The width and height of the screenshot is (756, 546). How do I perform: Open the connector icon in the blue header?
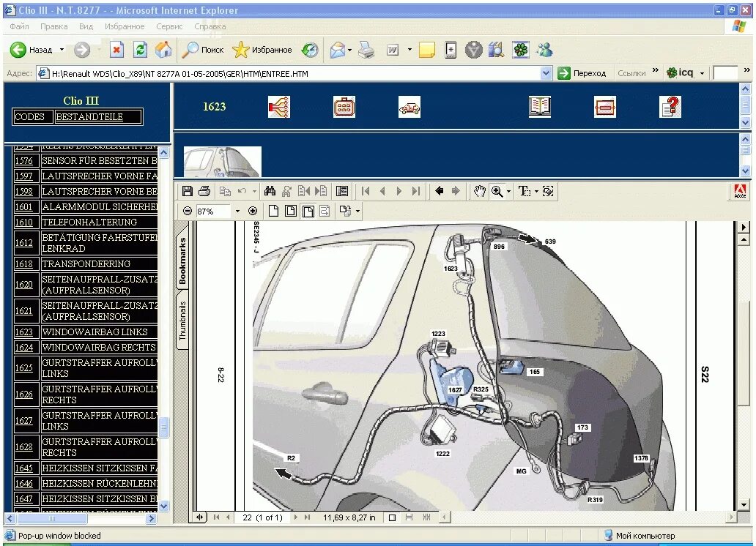[x=344, y=107]
